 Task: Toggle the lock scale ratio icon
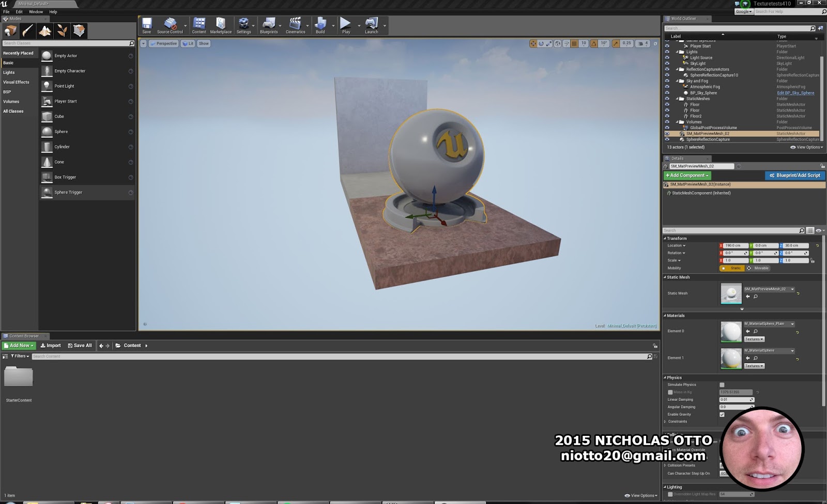813,261
